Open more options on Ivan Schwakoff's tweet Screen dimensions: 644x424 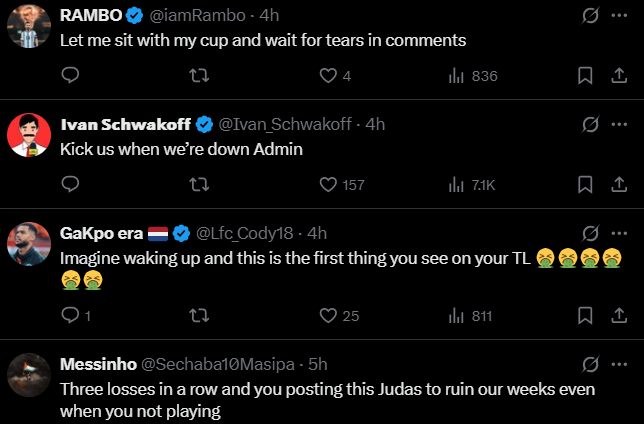point(619,124)
